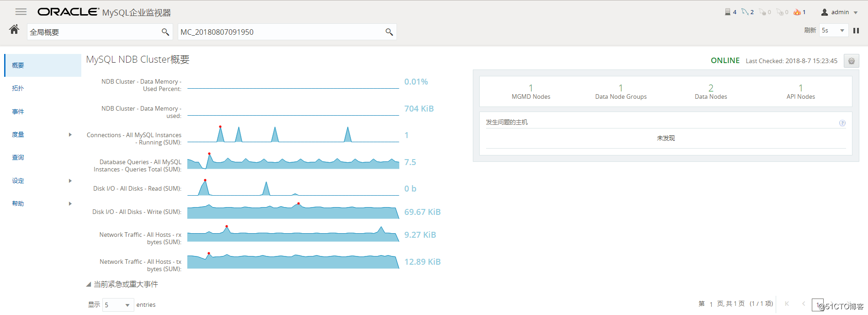Viewport: 868px width, 315px height.
Task: Click the MGMD Nodes count
Action: 531,88
